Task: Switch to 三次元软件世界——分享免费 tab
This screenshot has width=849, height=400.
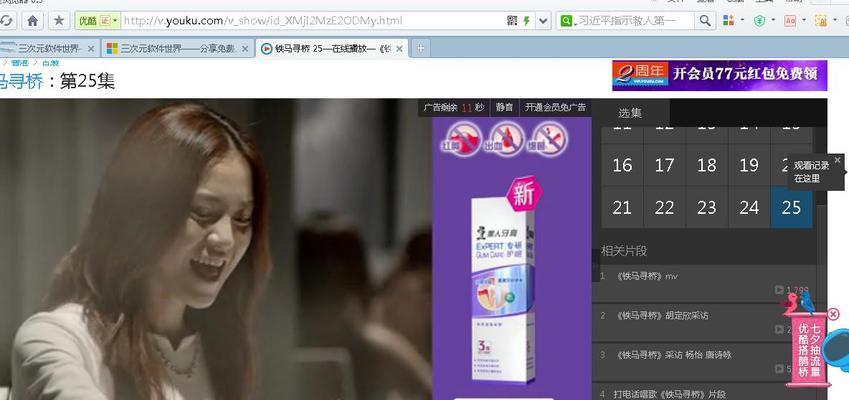Action: tap(177, 49)
